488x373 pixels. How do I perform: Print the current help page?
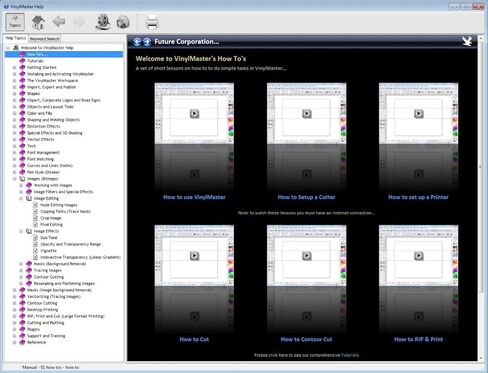[x=152, y=22]
